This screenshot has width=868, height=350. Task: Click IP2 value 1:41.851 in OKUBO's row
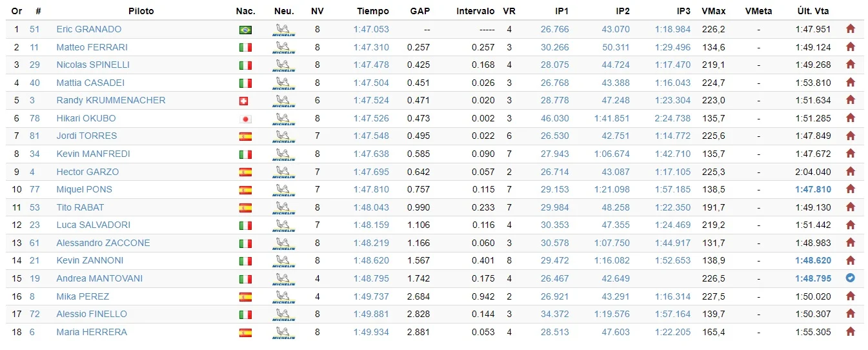[612, 118]
